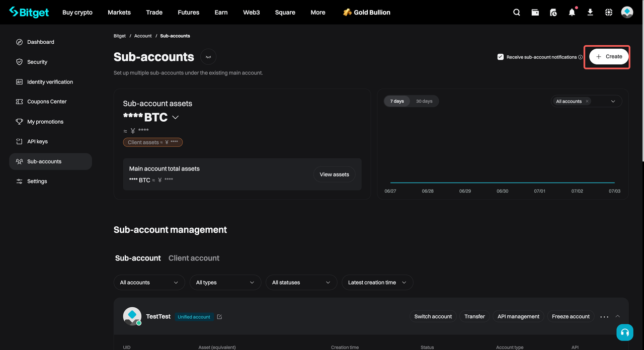Open the All types dropdown
Image resolution: width=644 pixels, height=350 pixels.
click(225, 283)
